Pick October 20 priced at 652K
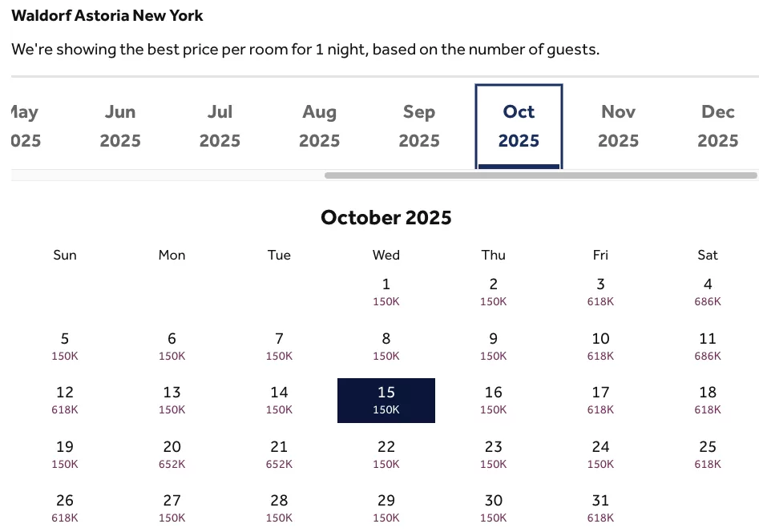The width and height of the screenshot is (759, 532). pos(172,454)
